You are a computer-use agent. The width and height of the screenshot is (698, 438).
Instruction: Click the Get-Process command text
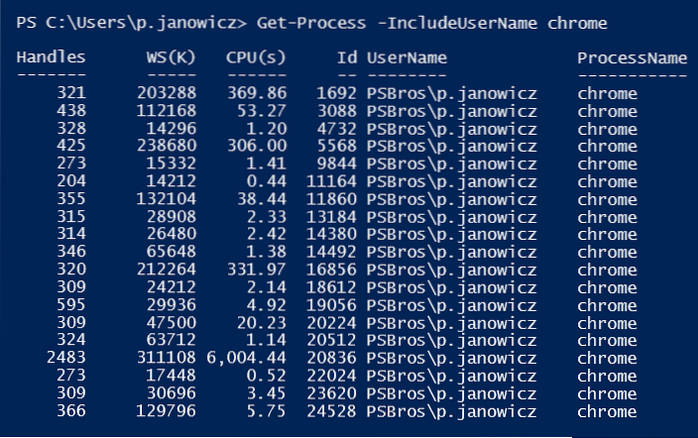pyautogui.click(x=303, y=22)
